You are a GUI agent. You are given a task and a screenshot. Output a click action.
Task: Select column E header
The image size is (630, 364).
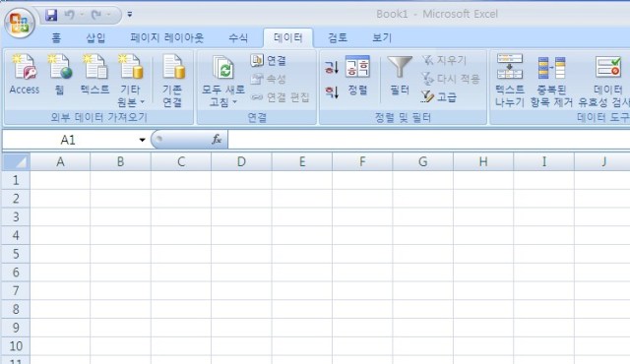tap(302, 161)
